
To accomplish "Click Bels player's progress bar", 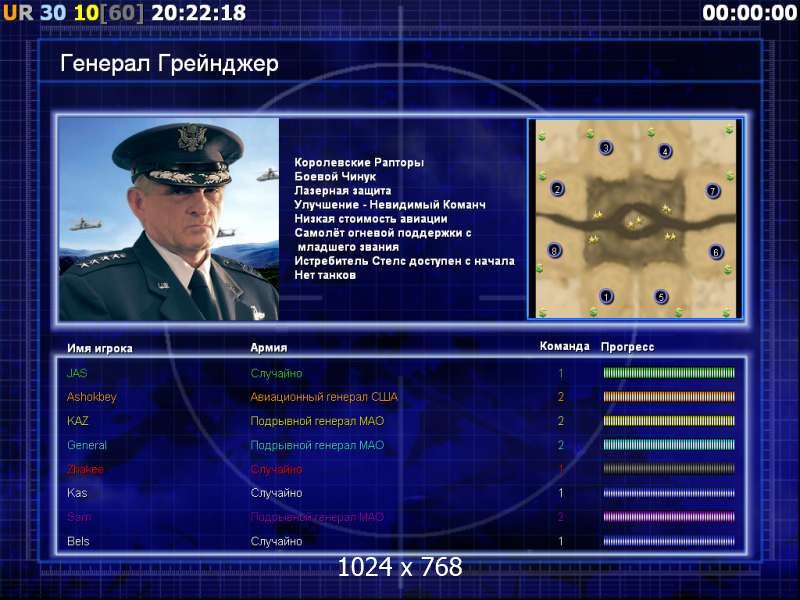I will tap(669, 541).
